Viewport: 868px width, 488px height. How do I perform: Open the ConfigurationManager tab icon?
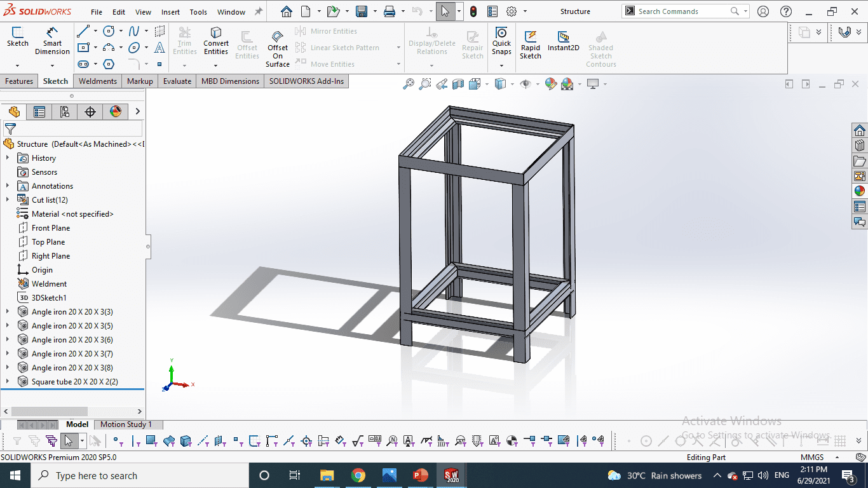65,112
